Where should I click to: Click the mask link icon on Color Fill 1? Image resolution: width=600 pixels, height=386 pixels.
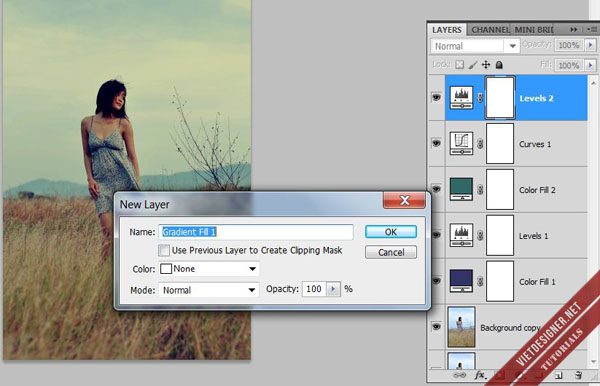click(x=480, y=282)
